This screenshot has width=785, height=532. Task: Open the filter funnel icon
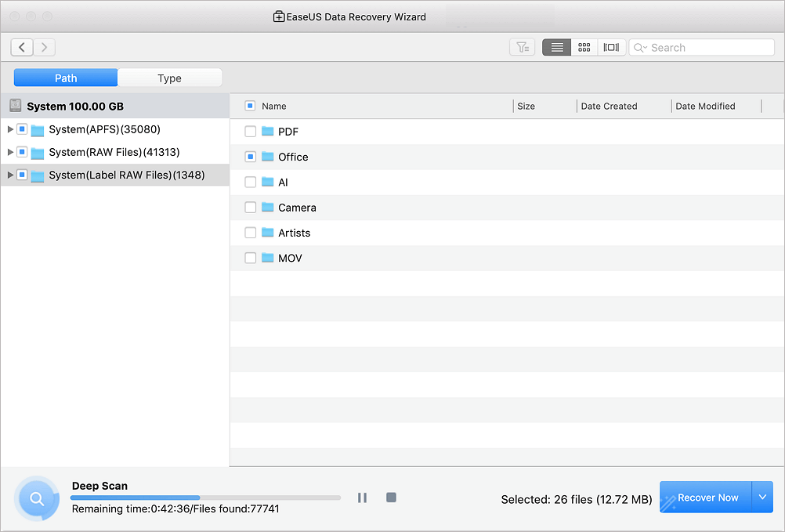tap(523, 48)
